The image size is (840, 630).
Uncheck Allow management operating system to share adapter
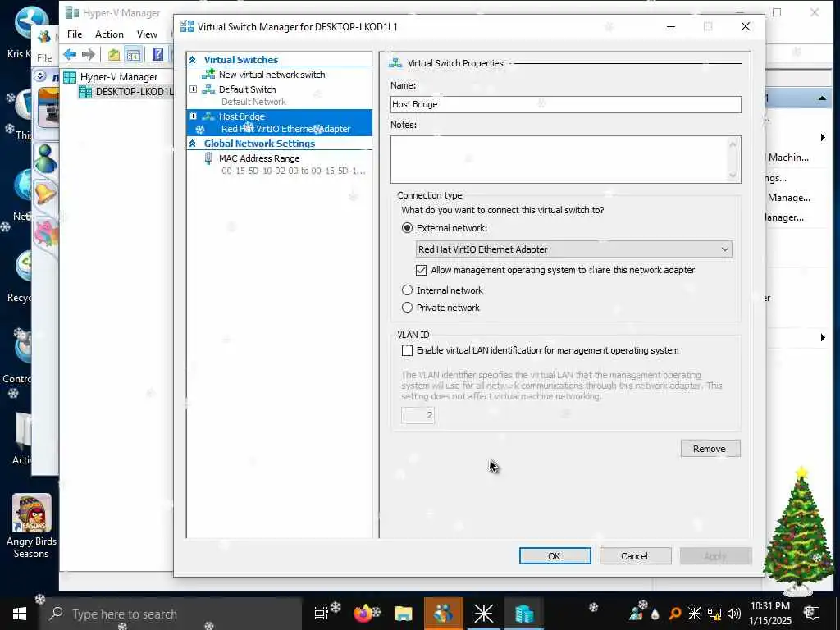point(421,270)
